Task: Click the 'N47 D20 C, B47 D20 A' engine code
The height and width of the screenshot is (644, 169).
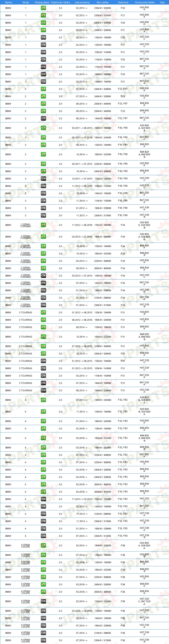Action: 144,602
